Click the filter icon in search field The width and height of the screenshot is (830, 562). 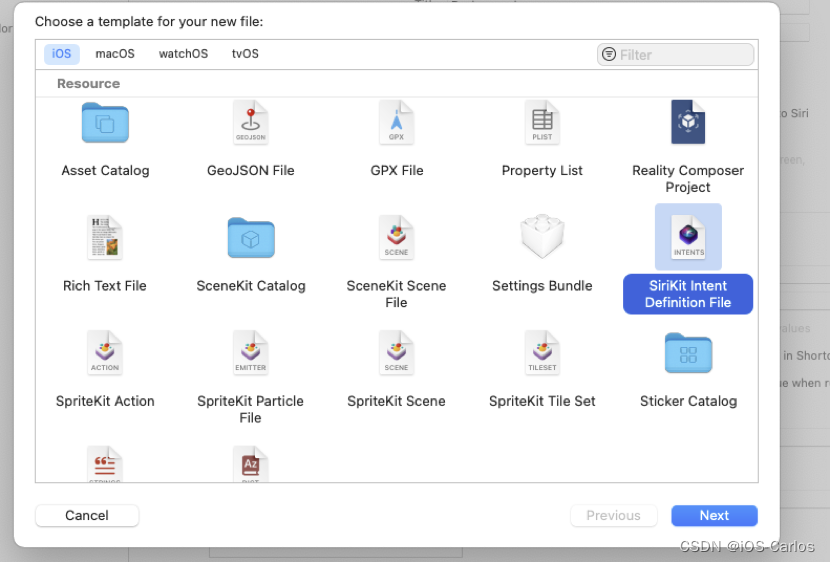coord(609,54)
